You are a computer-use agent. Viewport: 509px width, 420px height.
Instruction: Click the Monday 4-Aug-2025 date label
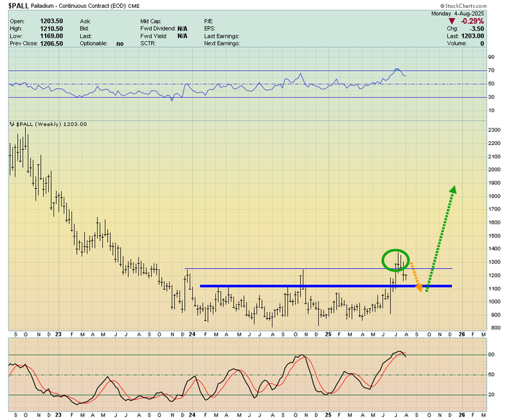click(461, 13)
